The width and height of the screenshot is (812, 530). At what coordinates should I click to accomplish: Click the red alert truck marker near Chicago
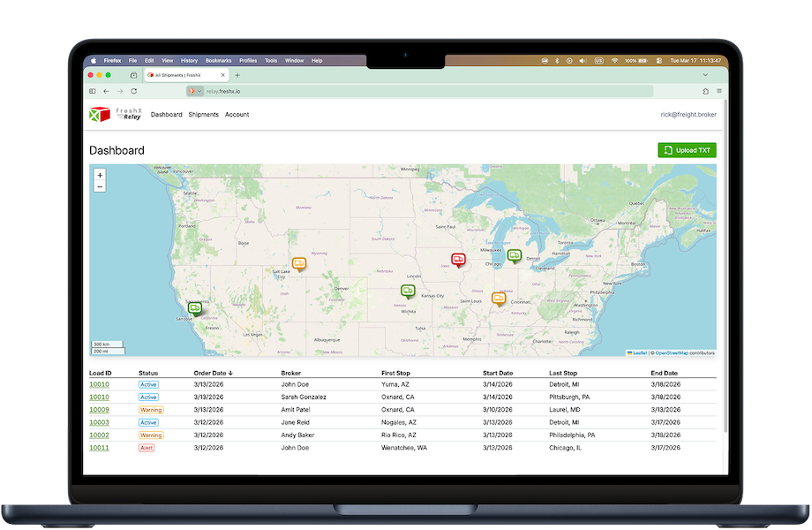[458, 259]
